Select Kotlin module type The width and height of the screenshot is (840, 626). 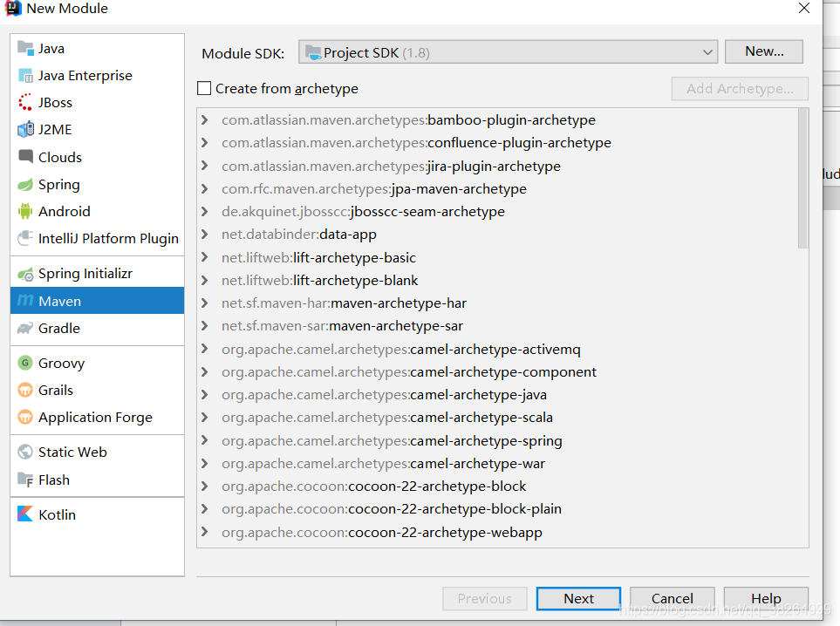click(97, 514)
